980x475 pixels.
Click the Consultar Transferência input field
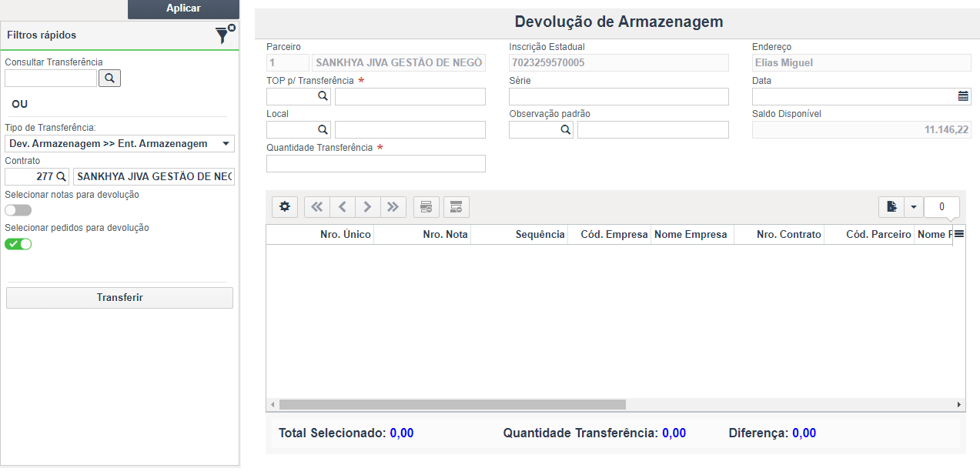[x=51, y=78]
